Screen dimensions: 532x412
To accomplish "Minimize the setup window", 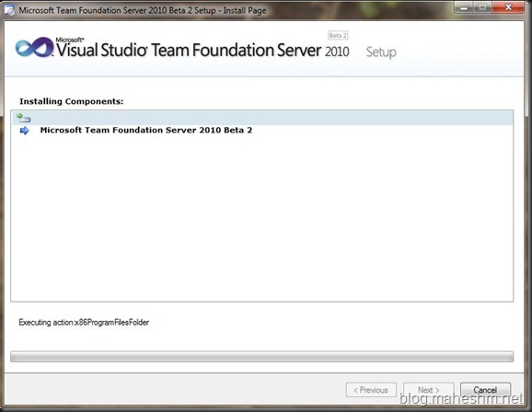I will pos(464,7).
